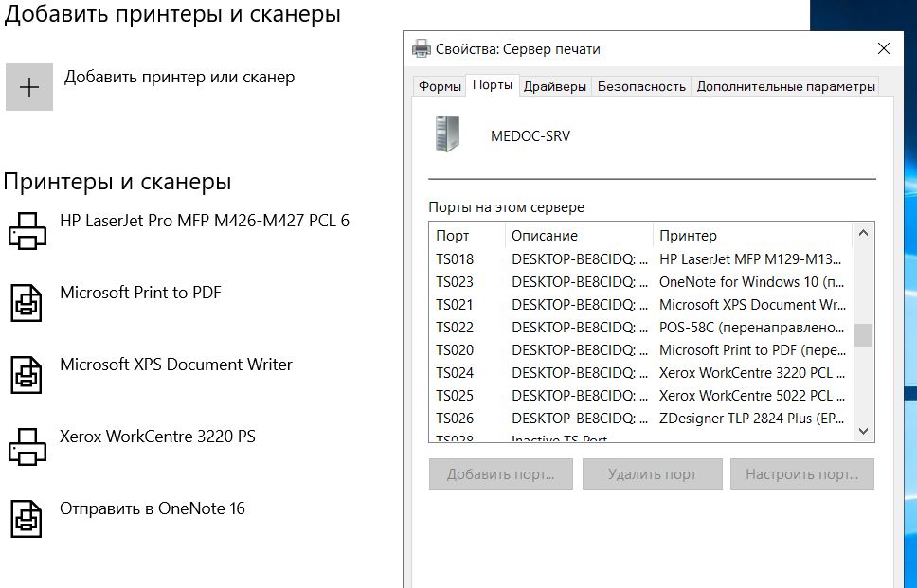The height and width of the screenshot is (588, 917).
Task: Click Xerox WorkCentre 5022 PCL printer cell
Action: (752, 396)
